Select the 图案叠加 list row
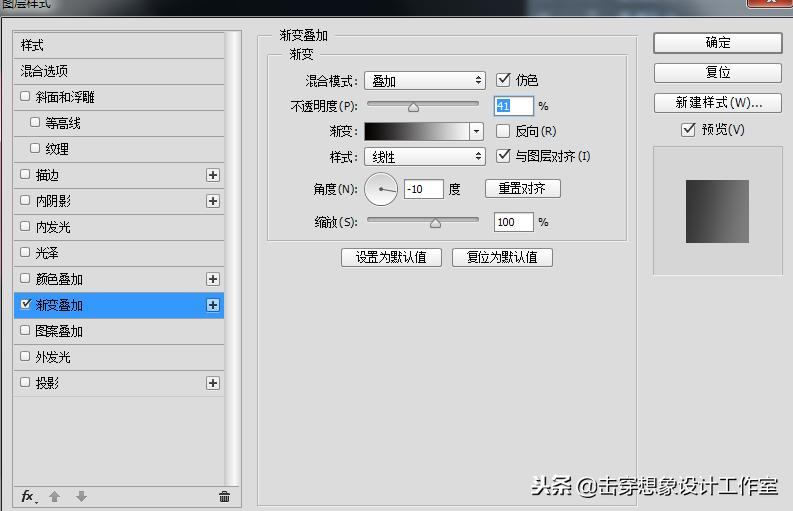The width and height of the screenshot is (793, 511). pyautogui.click(x=119, y=331)
